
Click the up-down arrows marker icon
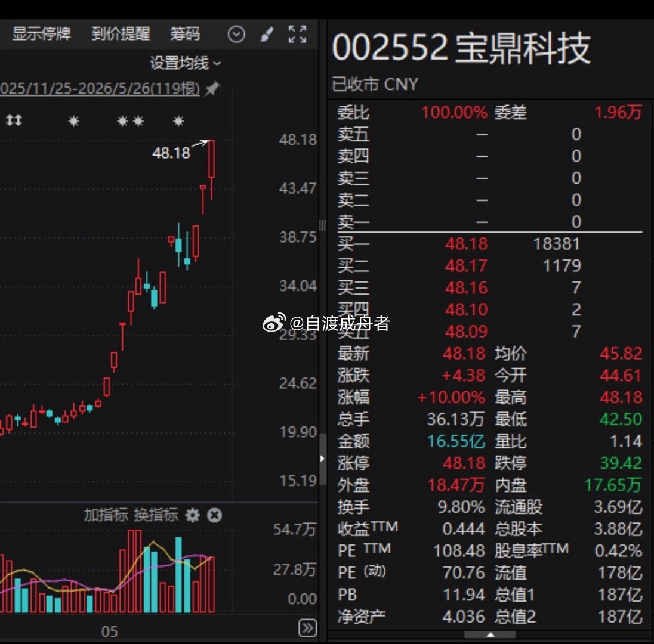[x=14, y=120]
